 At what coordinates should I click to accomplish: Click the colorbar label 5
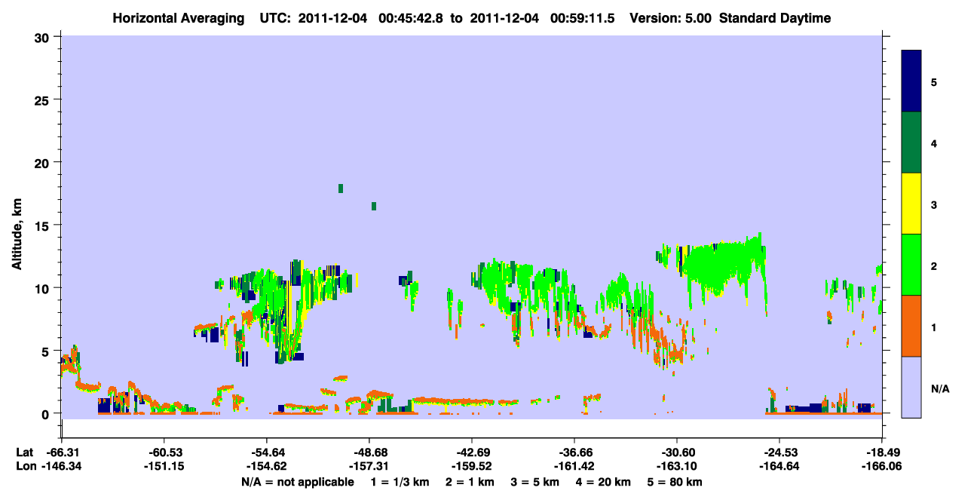(x=934, y=81)
